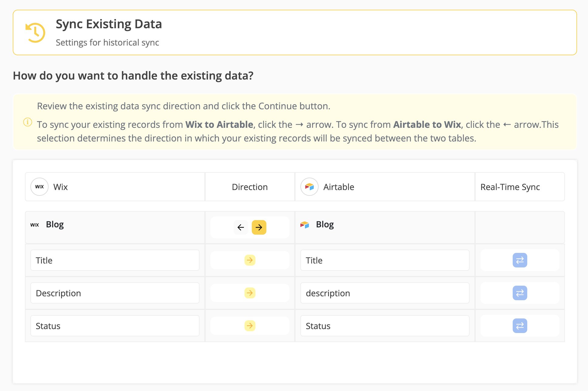Click the Wix Description field

115,293
